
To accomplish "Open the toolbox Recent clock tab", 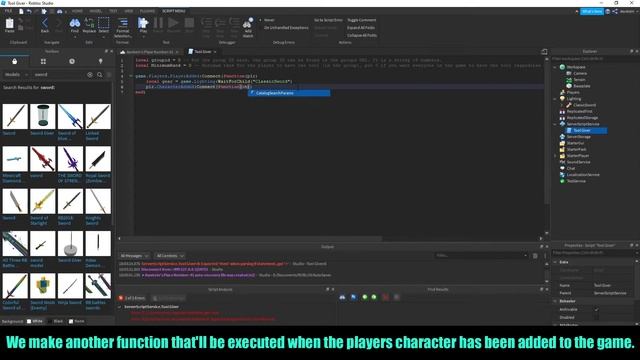I will pyautogui.click(x=72, y=61).
